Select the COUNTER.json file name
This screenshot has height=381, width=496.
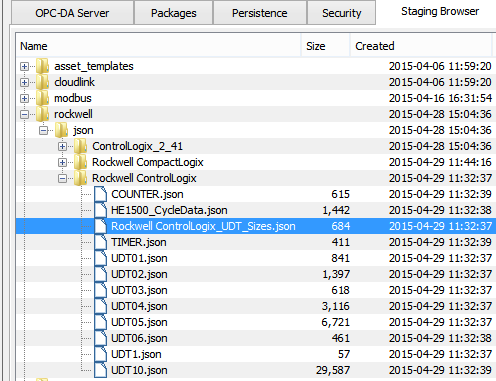[147, 194]
